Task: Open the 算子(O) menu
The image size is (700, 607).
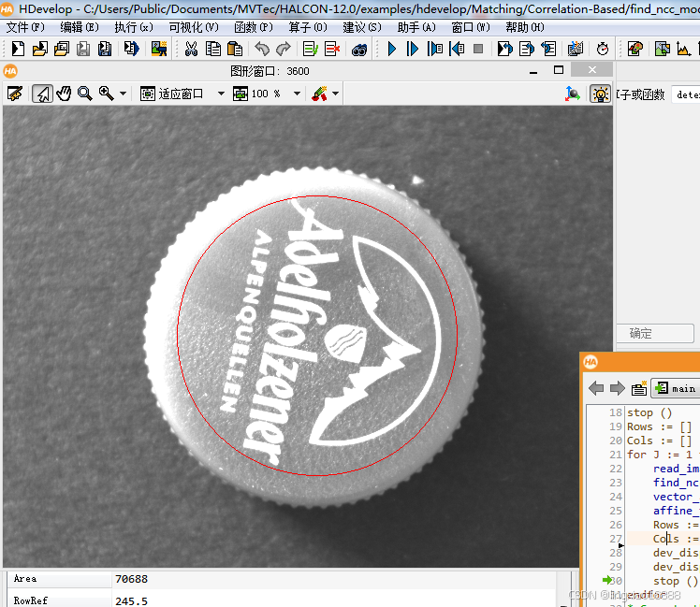Action: point(308,27)
